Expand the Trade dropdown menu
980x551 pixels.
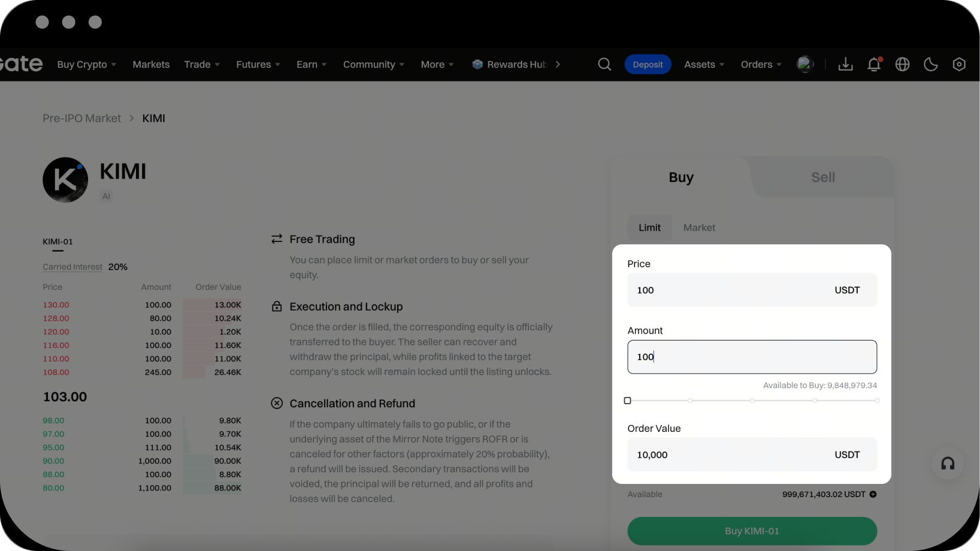point(202,64)
